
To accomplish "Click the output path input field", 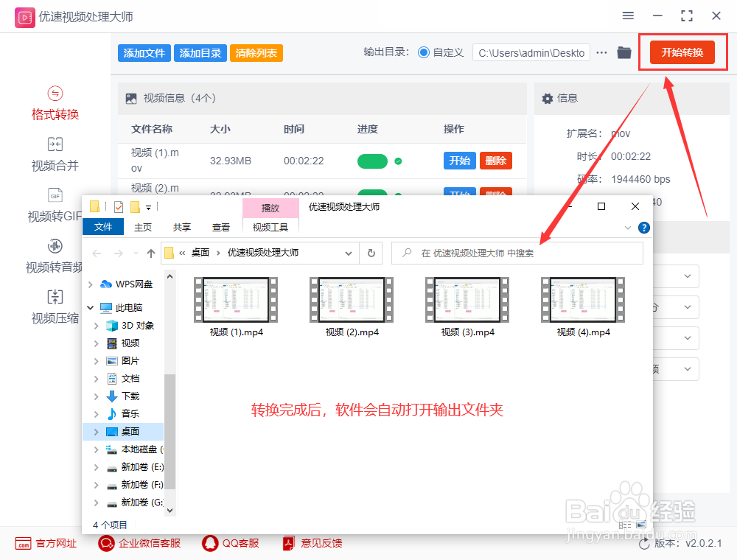I will pos(531,53).
